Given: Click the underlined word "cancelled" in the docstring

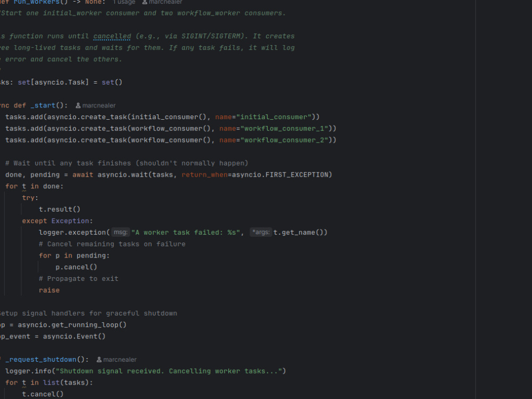Looking at the screenshot, I should (112, 36).
